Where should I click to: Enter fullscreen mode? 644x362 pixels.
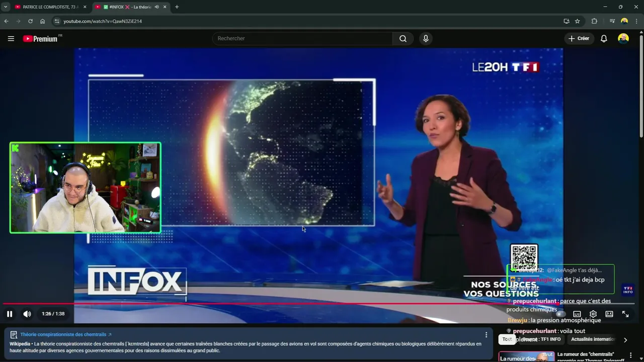(625, 314)
